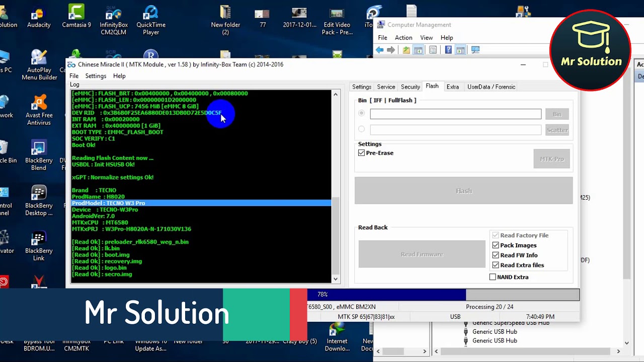Click the log panel scroll-down arrow

pyautogui.click(x=336, y=279)
